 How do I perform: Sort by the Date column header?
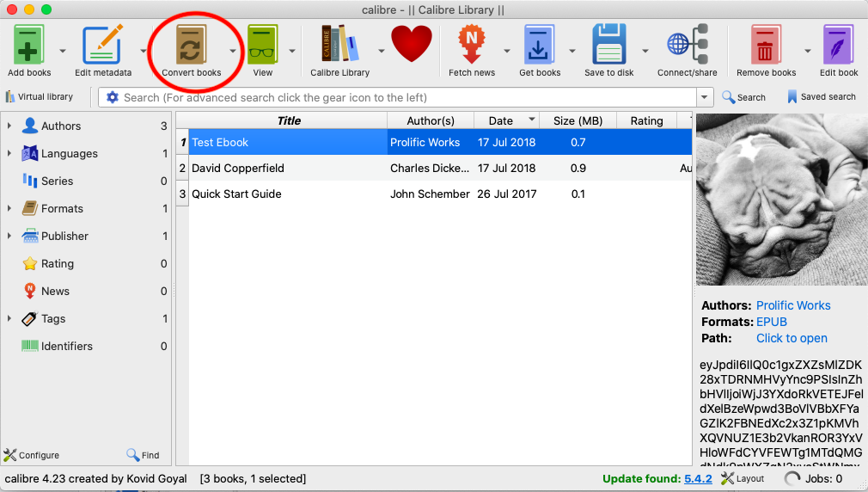pos(506,120)
